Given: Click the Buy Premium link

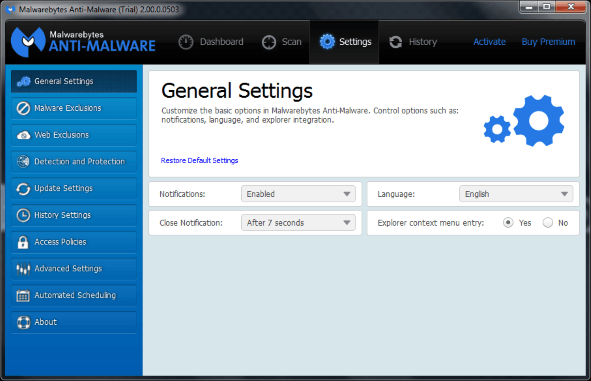Looking at the screenshot, I should tap(548, 42).
